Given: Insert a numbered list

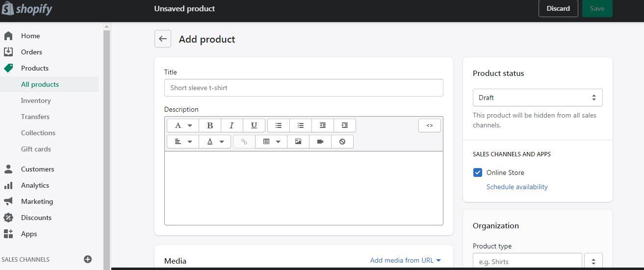Looking at the screenshot, I should 301,125.
